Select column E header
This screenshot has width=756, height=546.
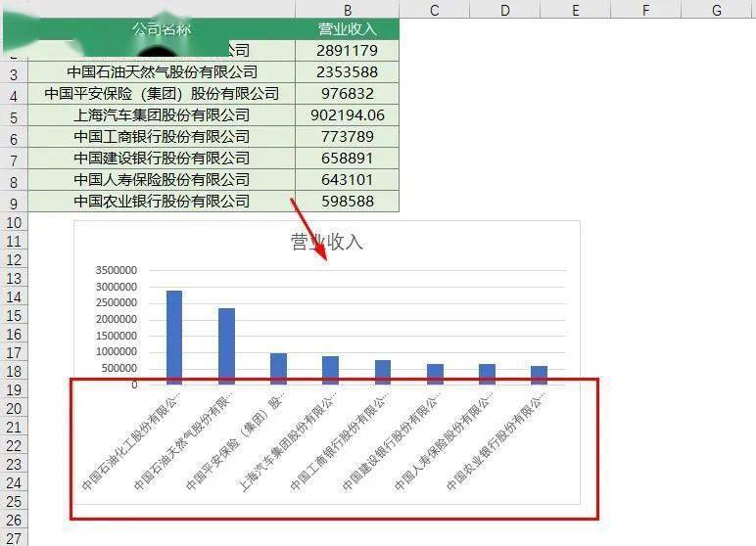click(x=575, y=9)
